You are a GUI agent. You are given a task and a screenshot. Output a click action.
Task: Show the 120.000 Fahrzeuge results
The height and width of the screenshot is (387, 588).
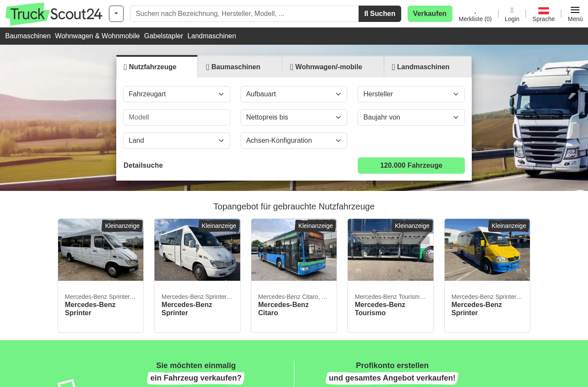pyautogui.click(x=411, y=166)
